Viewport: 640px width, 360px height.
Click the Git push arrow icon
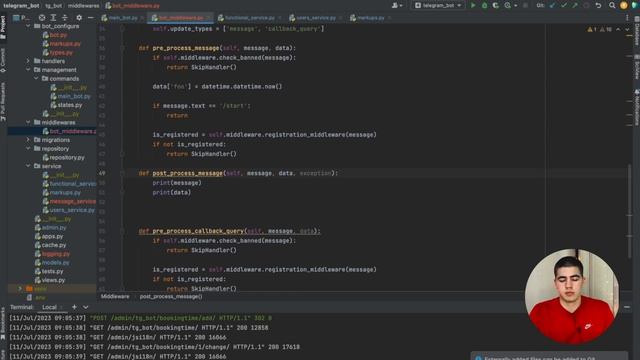pyautogui.click(x=575, y=5)
